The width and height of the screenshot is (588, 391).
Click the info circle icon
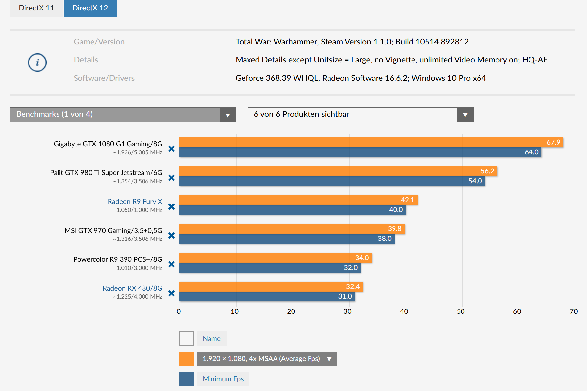point(37,62)
